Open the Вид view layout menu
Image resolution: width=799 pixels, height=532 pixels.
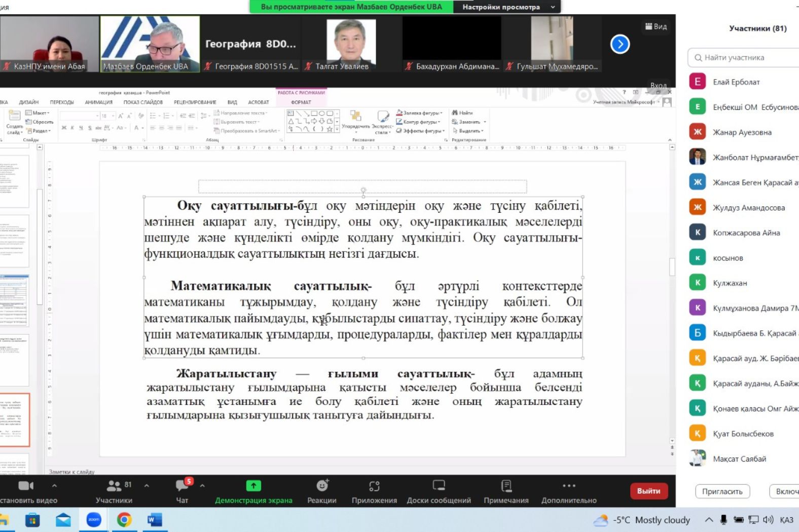coord(656,26)
